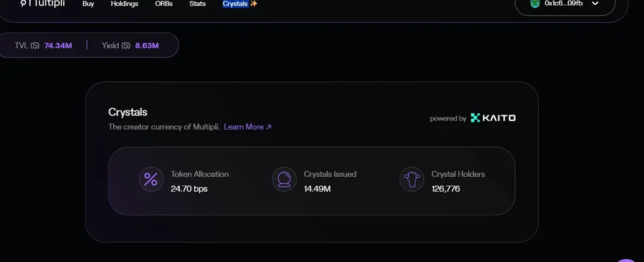
Task: Click the 126,776 holders count
Action: click(446, 189)
